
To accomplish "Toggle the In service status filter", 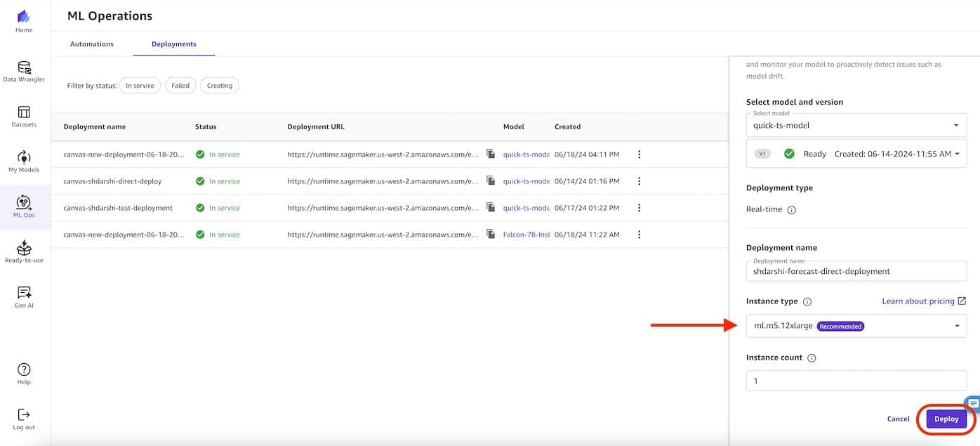I will click(140, 85).
